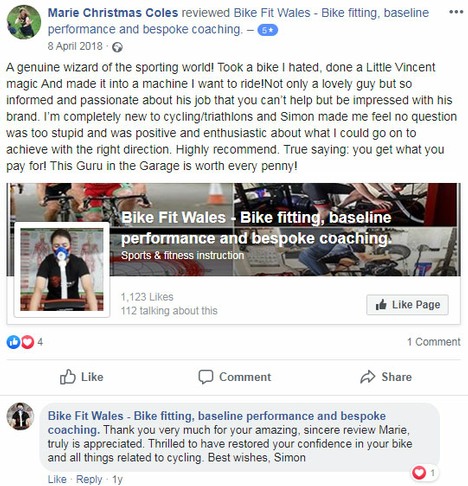Screen dimensions: 468x486
Task: Open Marie Christmas Coles profile name link
Action: tap(113, 13)
